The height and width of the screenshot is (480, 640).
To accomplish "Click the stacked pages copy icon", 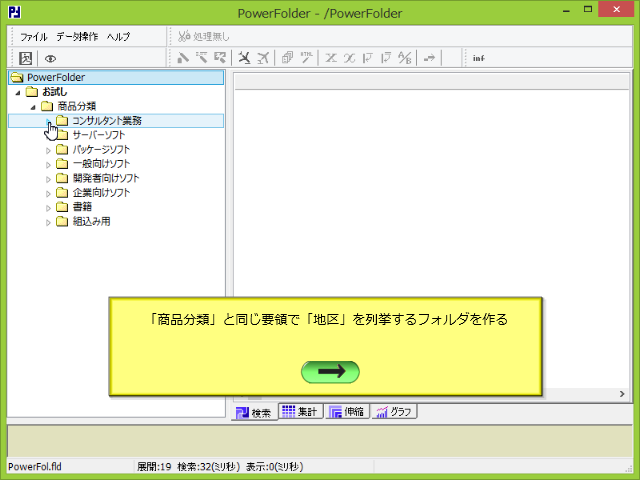I will (x=287, y=58).
